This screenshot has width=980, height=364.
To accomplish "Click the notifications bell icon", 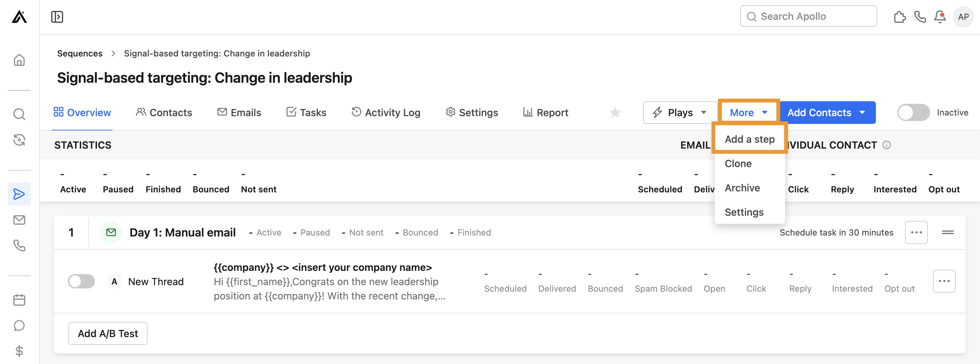I will click(x=939, y=17).
